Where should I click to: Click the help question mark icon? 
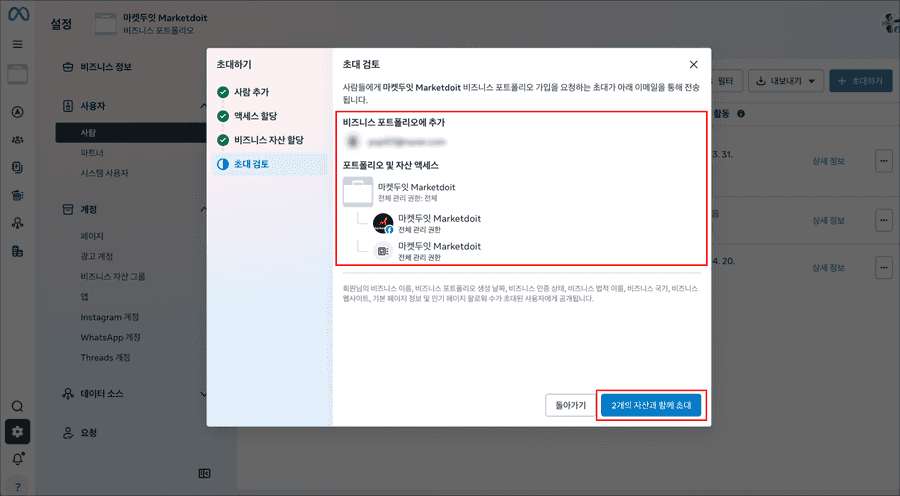(x=18, y=487)
